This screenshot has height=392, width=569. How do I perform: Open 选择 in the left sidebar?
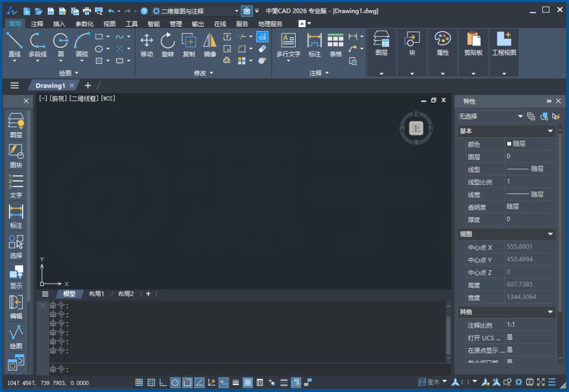(x=16, y=247)
